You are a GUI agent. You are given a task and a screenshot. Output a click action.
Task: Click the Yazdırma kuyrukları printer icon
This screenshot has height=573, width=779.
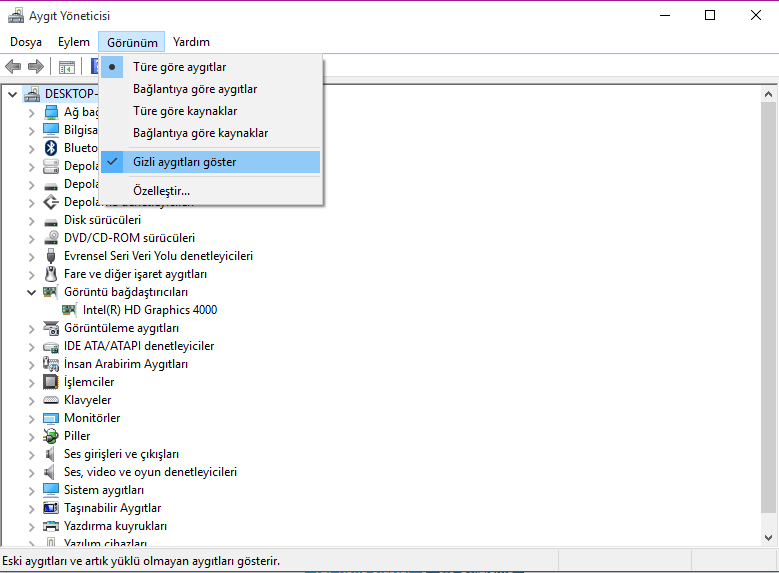click(x=51, y=526)
